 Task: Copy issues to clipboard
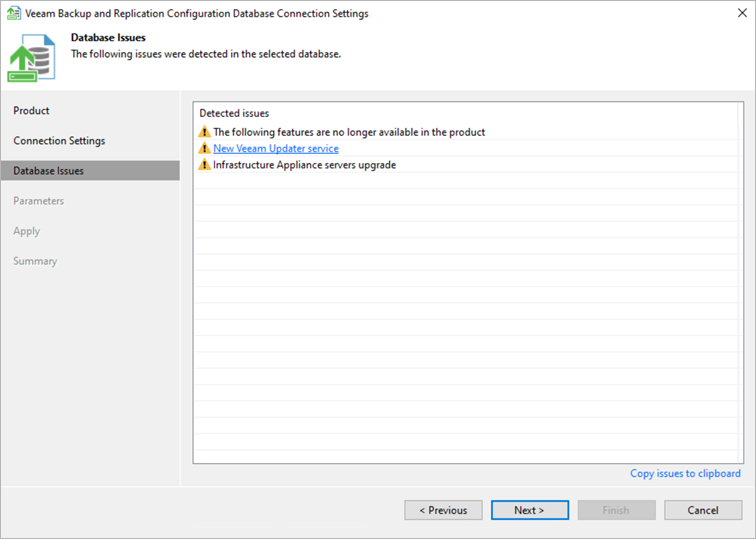click(x=685, y=473)
